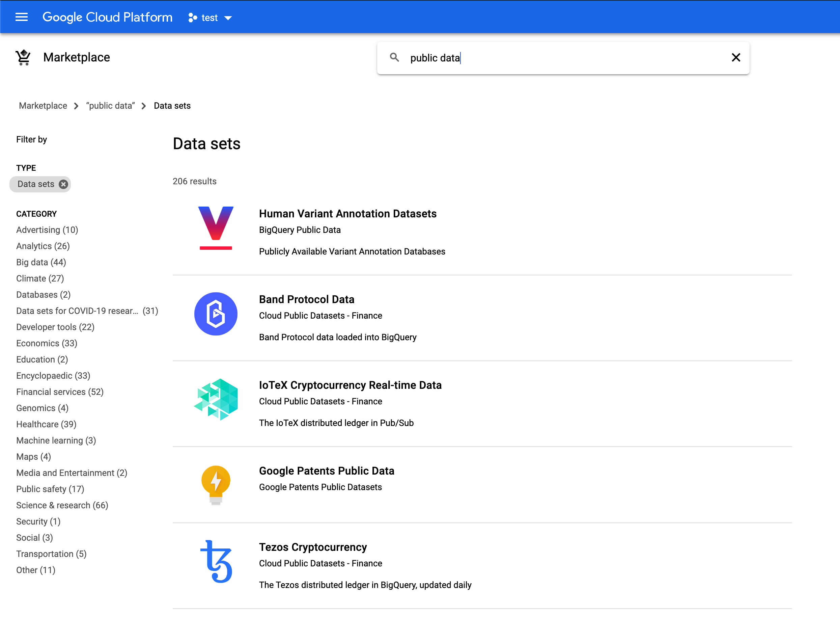Clear the public data search input
The width and height of the screenshot is (840, 617).
(x=736, y=57)
